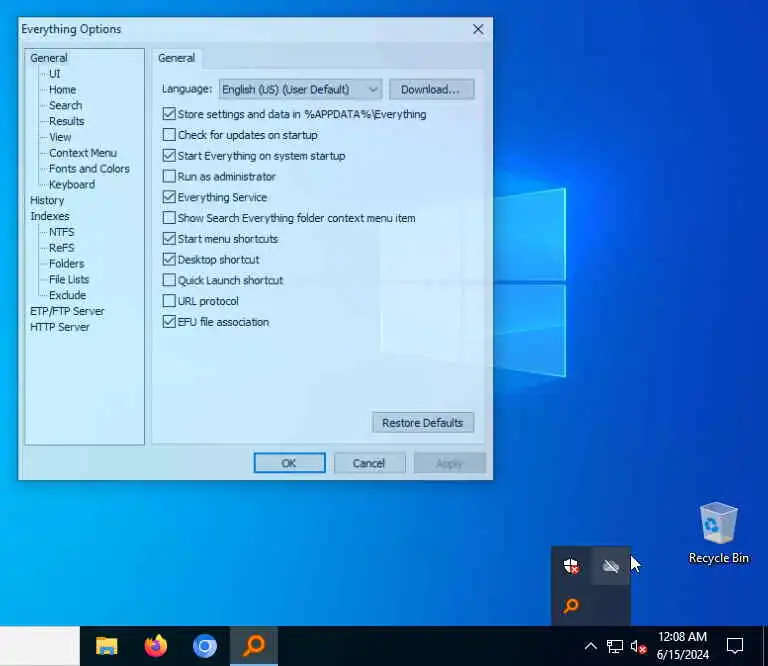Image resolution: width=768 pixels, height=666 pixels.
Task: Select Results in the options tree
Action: 66,121
